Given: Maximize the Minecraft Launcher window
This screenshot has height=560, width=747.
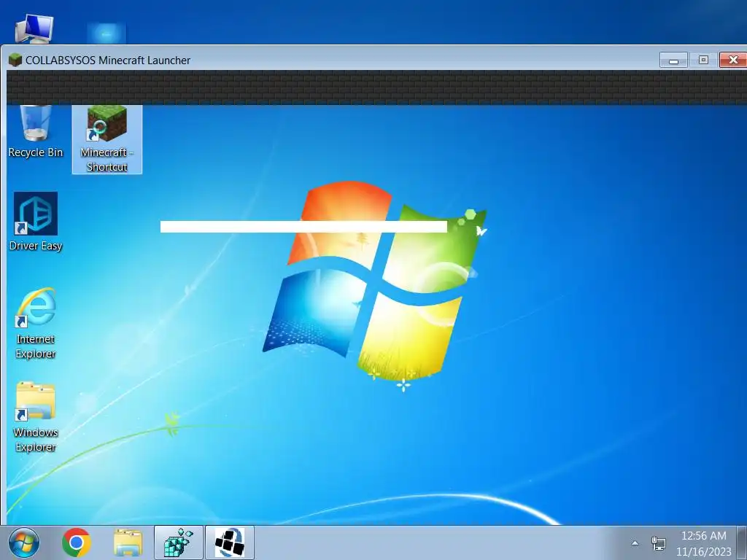Looking at the screenshot, I should click(703, 60).
